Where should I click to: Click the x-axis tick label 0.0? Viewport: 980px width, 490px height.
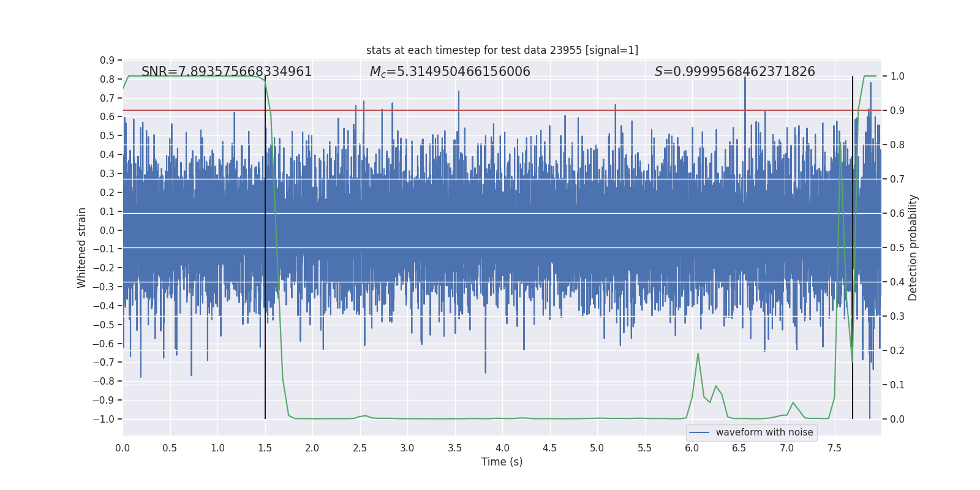(123, 448)
